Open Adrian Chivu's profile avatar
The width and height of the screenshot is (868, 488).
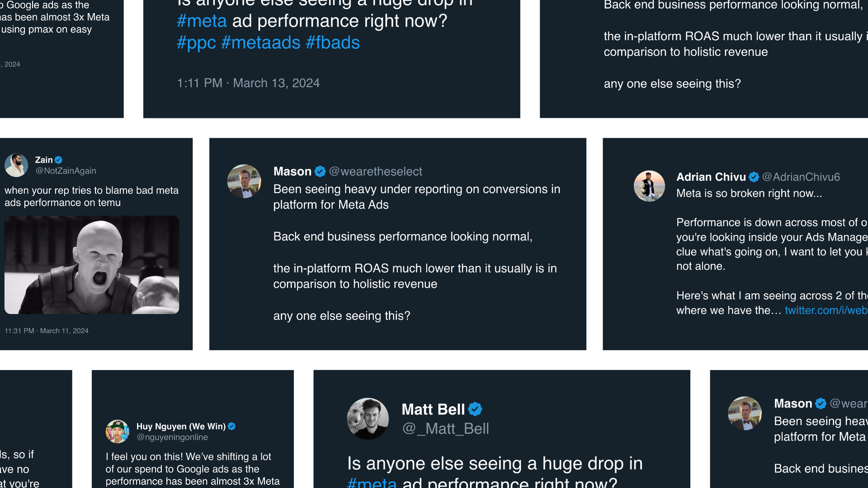pos(649,186)
